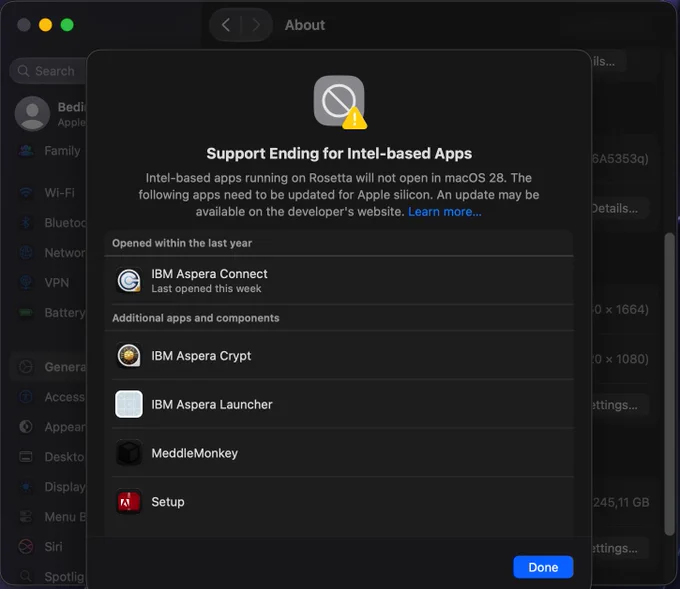Click the About title in toolbar
680x589 pixels.
pos(305,25)
